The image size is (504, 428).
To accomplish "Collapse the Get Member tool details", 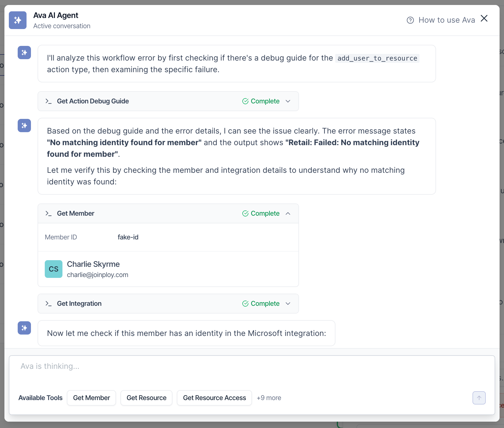I will pyautogui.click(x=288, y=213).
